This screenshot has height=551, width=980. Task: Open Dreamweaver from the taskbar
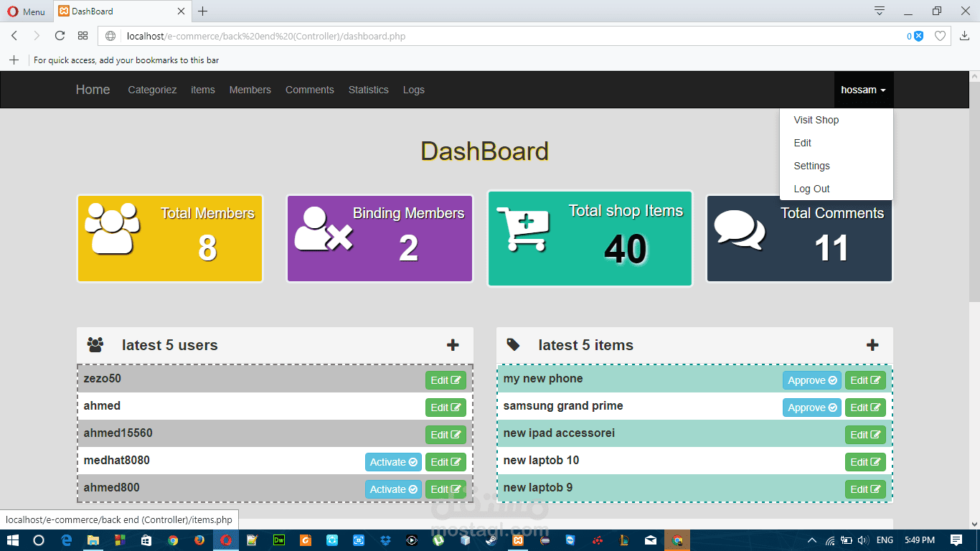[x=279, y=540]
